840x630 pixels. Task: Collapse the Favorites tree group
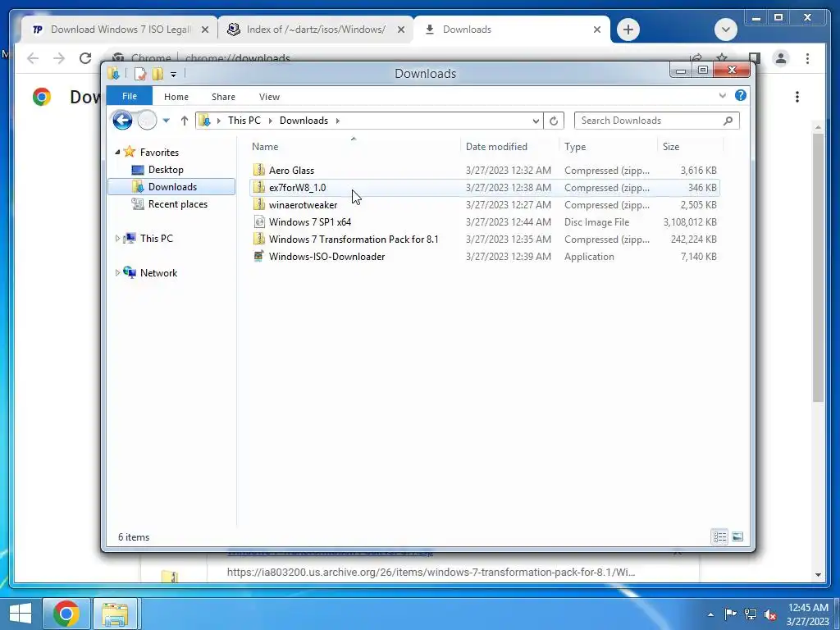[x=117, y=152]
